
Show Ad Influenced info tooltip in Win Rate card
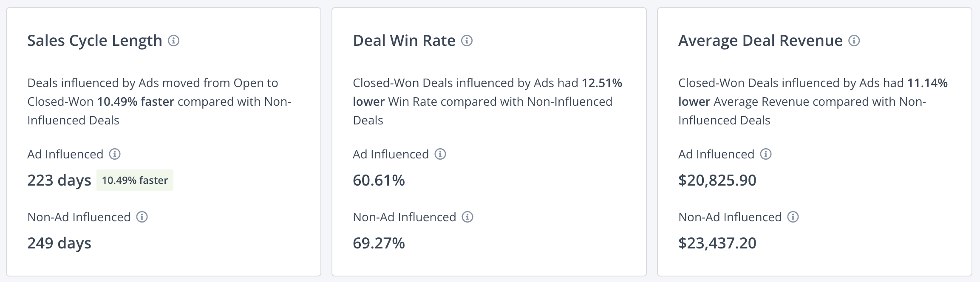click(x=440, y=154)
